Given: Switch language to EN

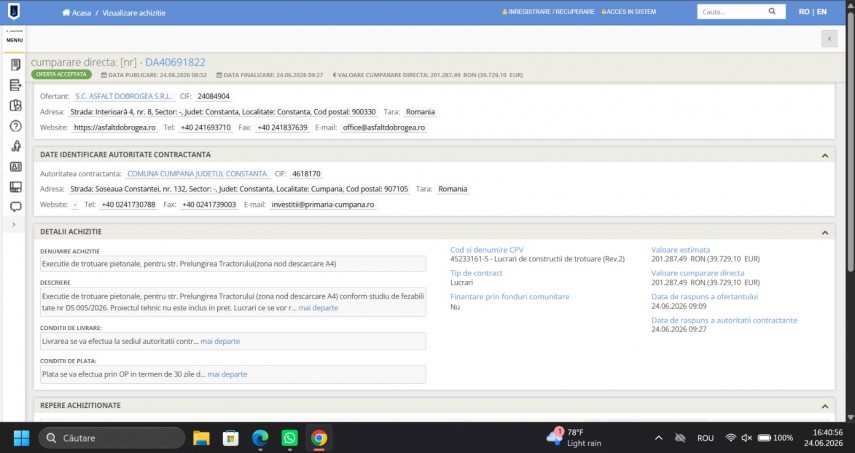Looking at the screenshot, I should (x=822, y=11).
